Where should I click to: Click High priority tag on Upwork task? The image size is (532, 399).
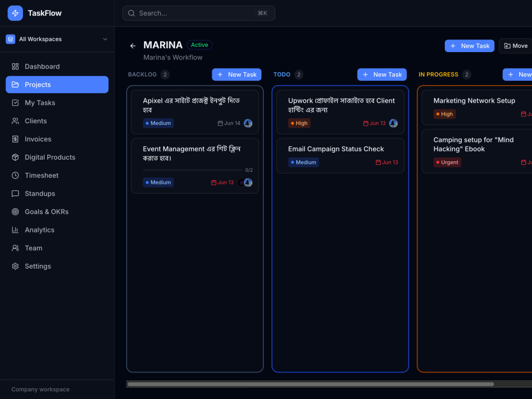pyautogui.click(x=299, y=123)
